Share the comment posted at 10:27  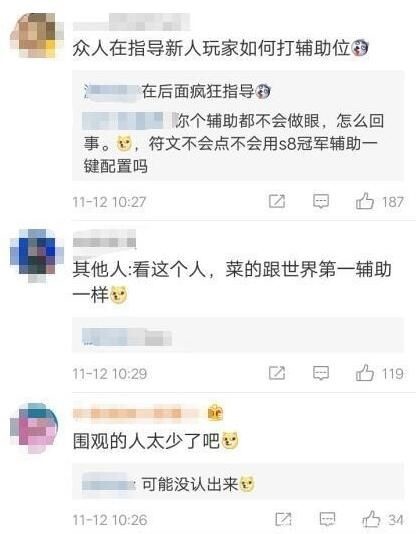point(277,201)
